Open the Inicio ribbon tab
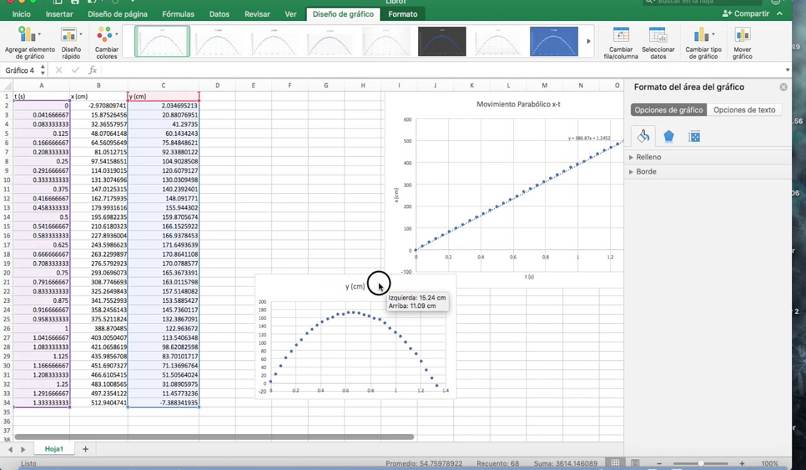 [22, 14]
